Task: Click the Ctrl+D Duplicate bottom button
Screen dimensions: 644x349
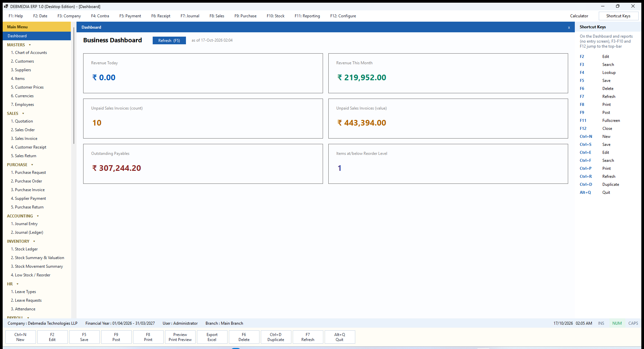Action: click(276, 337)
